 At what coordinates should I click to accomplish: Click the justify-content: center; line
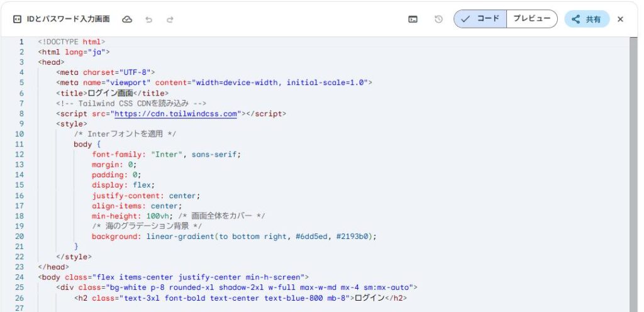coord(146,196)
